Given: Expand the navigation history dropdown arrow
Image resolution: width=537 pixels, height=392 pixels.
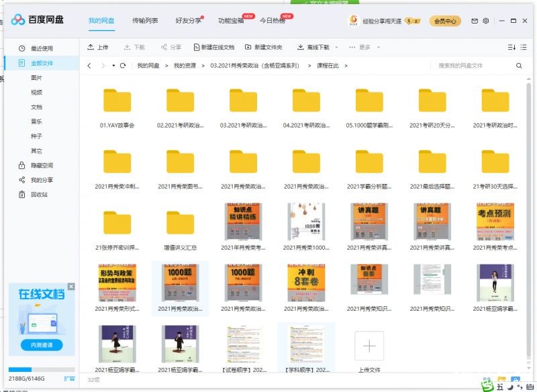Looking at the screenshot, I should 113,65.
